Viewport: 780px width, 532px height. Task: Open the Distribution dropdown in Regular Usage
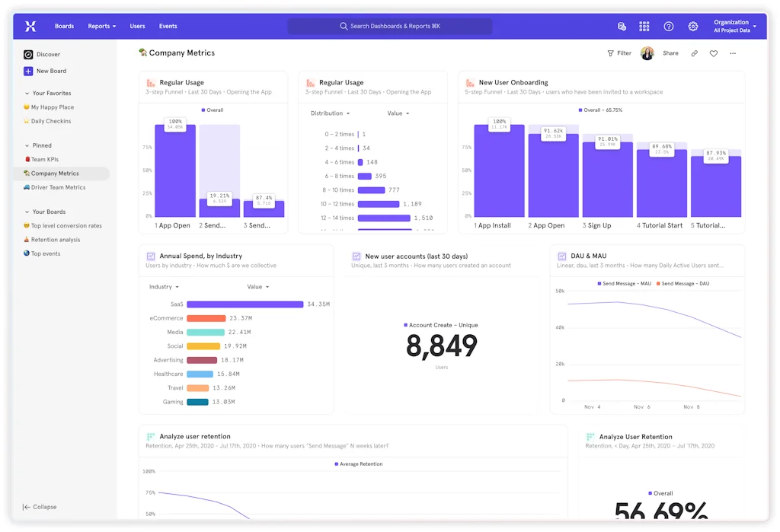(x=331, y=113)
